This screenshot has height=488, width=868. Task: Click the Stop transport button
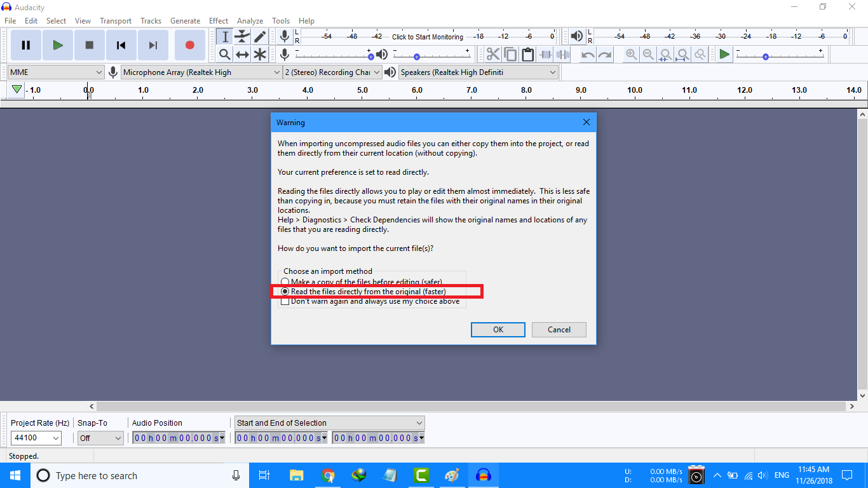pos(90,45)
